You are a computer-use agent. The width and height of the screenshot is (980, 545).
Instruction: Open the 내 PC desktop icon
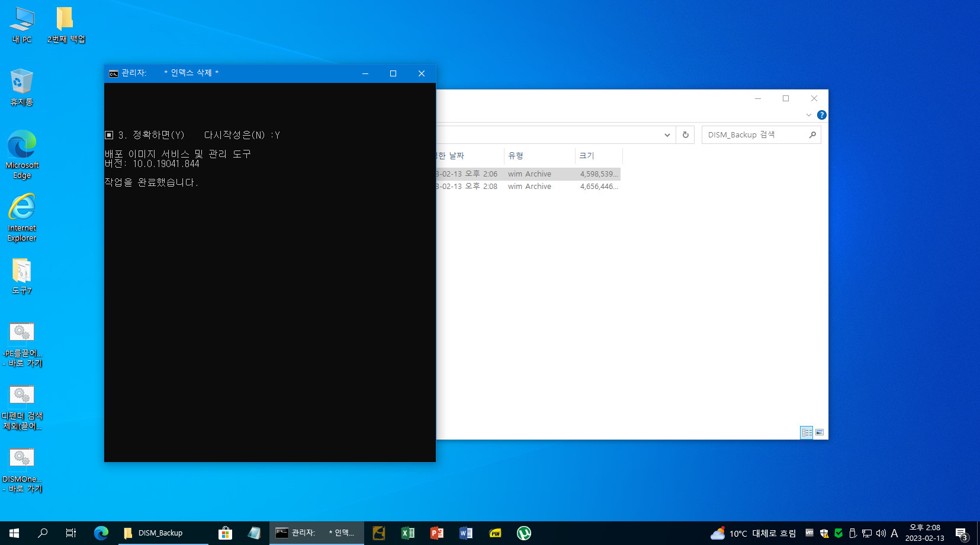coord(22,25)
